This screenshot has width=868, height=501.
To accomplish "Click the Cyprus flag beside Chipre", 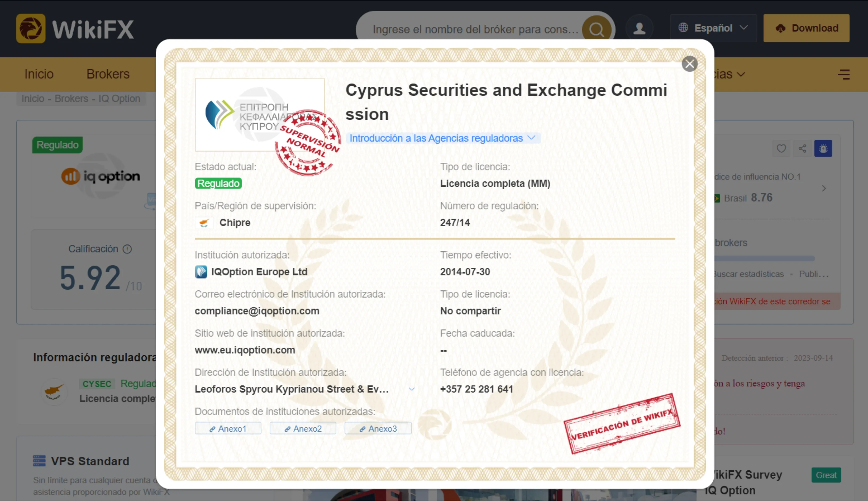I will tap(204, 223).
